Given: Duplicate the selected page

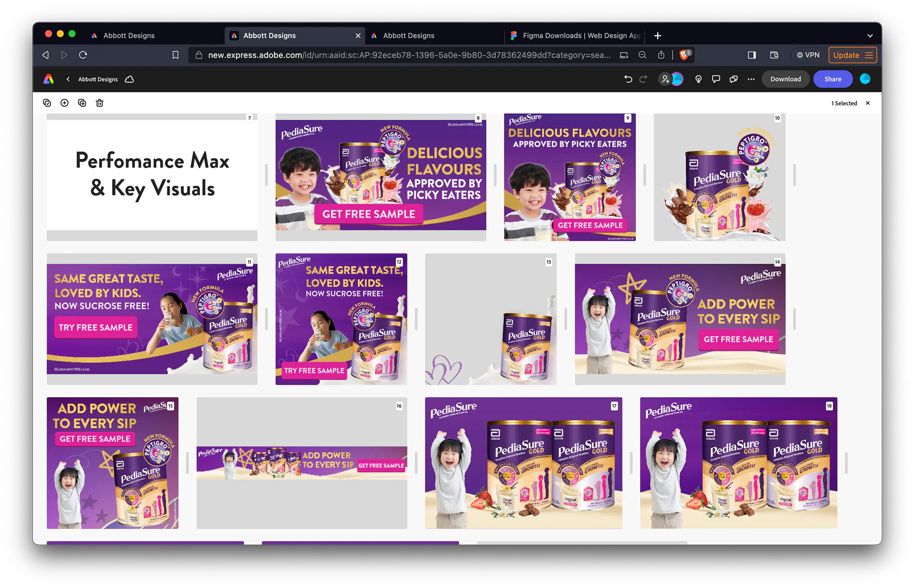Looking at the screenshot, I should pyautogui.click(x=82, y=103).
